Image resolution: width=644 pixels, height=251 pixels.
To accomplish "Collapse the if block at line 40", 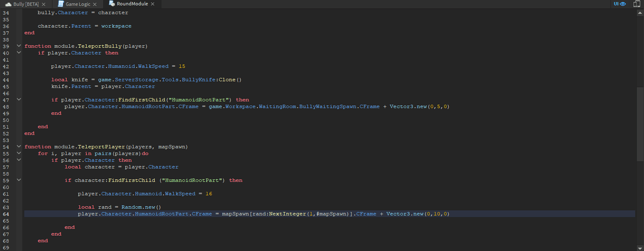I will pyautogui.click(x=19, y=53).
